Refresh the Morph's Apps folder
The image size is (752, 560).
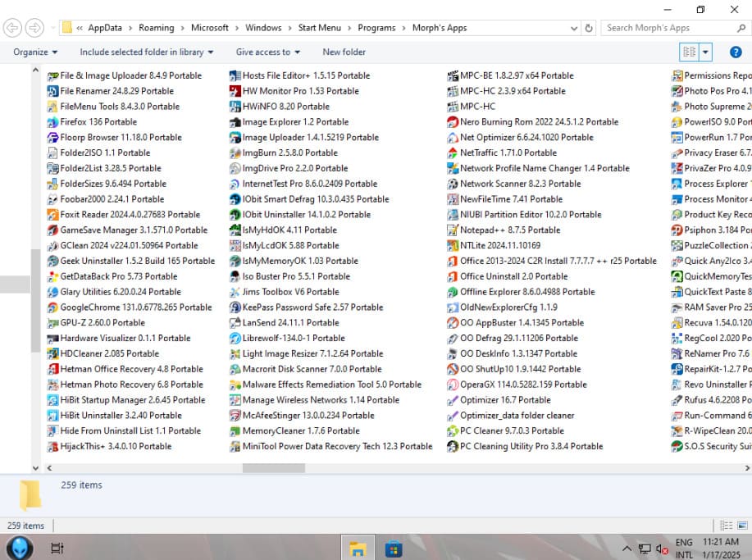coord(589,29)
